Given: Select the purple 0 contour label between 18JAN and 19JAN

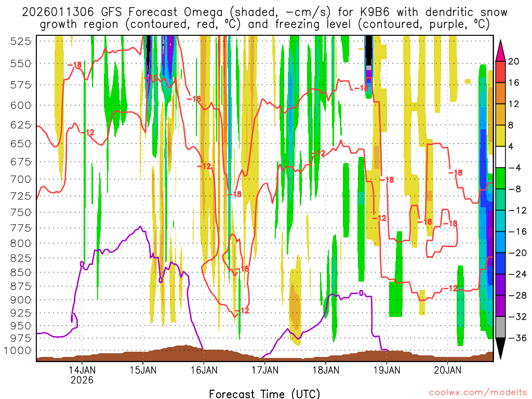Looking at the screenshot, I should pyautogui.click(x=361, y=293).
